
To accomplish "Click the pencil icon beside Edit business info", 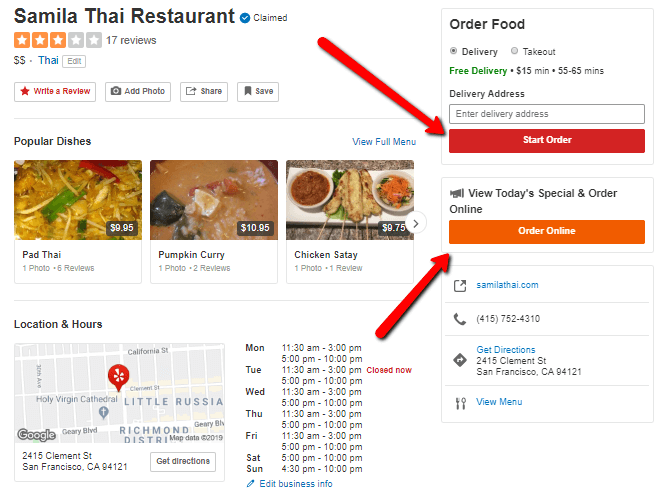I will pos(250,484).
